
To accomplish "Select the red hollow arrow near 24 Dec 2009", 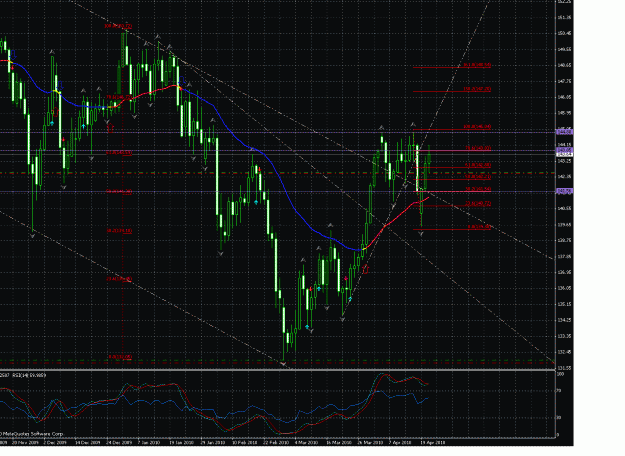I will [110, 128].
